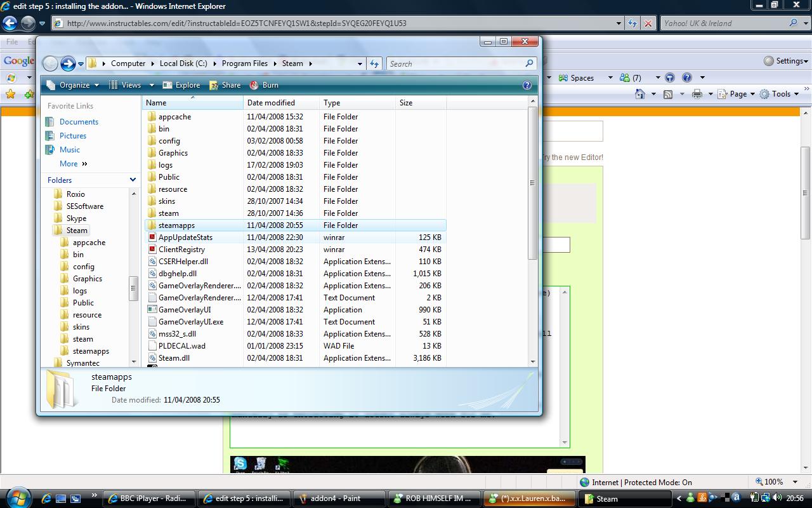Open the Explorer help question mark
Viewport: 812px width, 508px height.
pyautogui.click(x=527, y=85)
